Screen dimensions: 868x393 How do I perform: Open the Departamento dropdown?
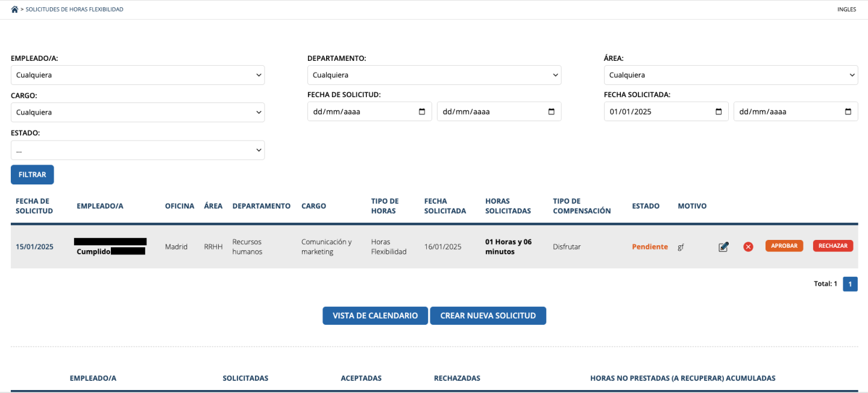(434, 75)
